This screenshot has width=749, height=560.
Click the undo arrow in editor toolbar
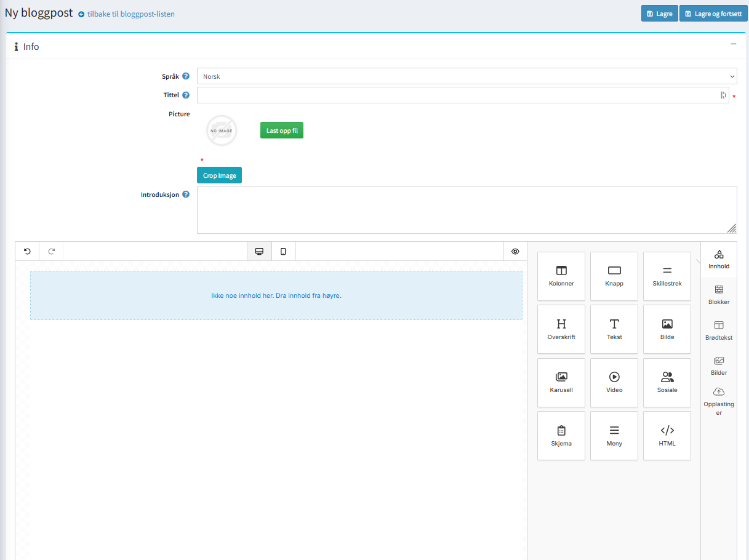click(27, 251)
